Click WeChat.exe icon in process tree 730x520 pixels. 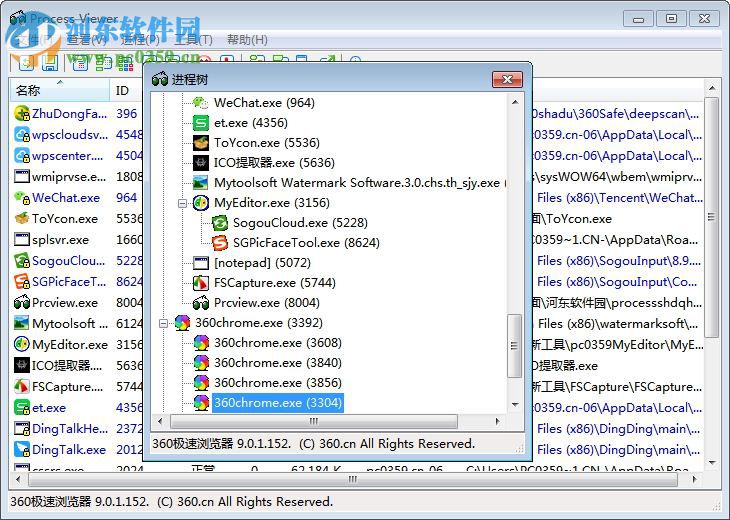pyautogui.click(x=201, y=103)
